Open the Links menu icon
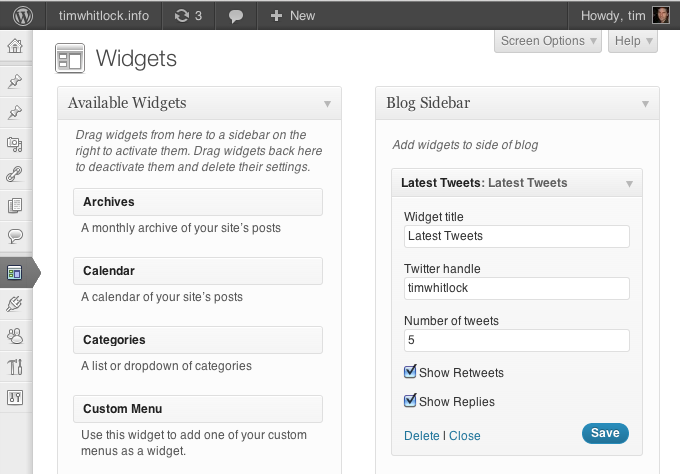Screen dimensions: 680x474 [x=15, y=174]
